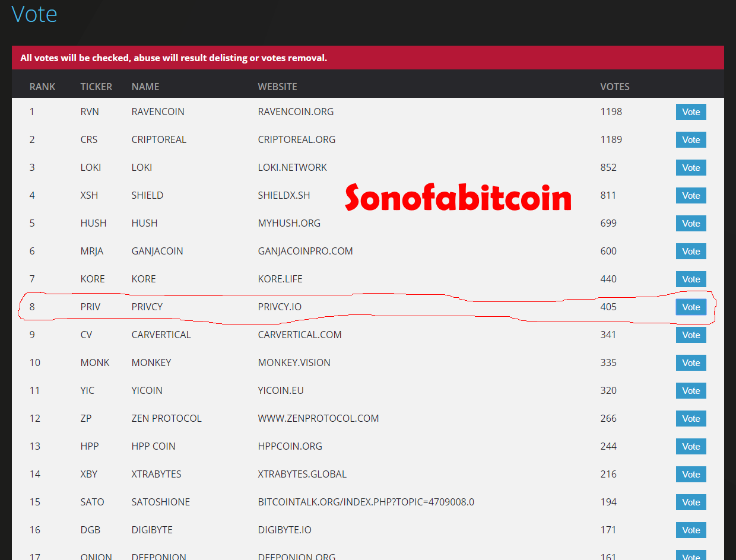
Task: Vote for Criptoreal (CRS)
Action: pyautogui.click(x=691, y=140)
